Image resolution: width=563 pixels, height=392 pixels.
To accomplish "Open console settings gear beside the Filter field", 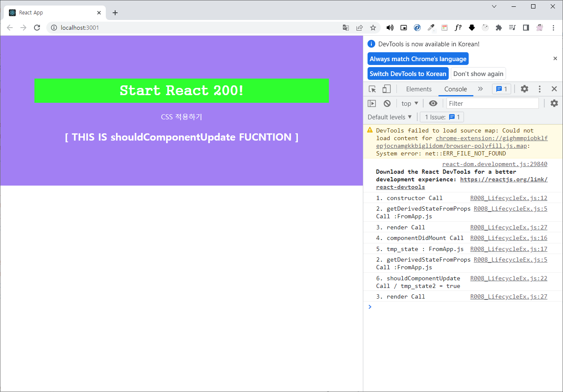I will point(554,103).
